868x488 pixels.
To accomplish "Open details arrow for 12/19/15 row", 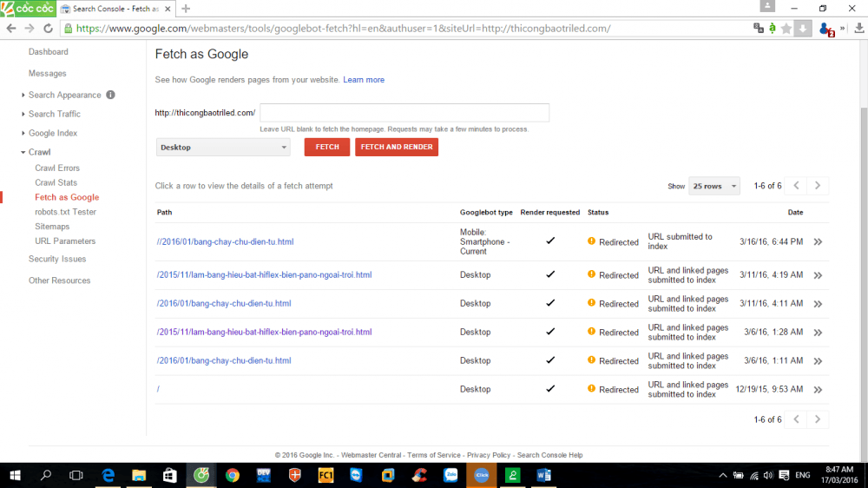I will 818,390.
